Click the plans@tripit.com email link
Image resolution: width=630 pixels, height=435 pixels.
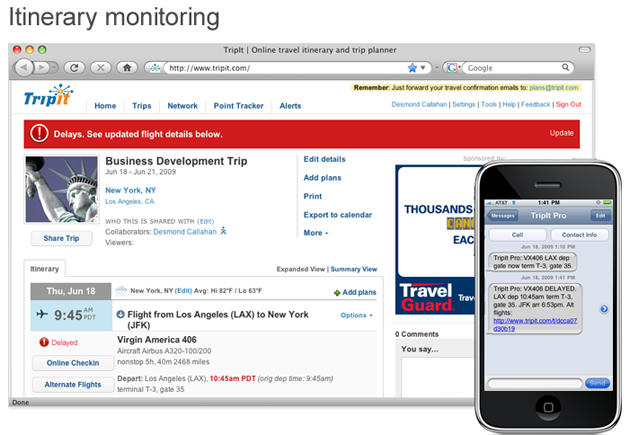[x=554, y=88]
